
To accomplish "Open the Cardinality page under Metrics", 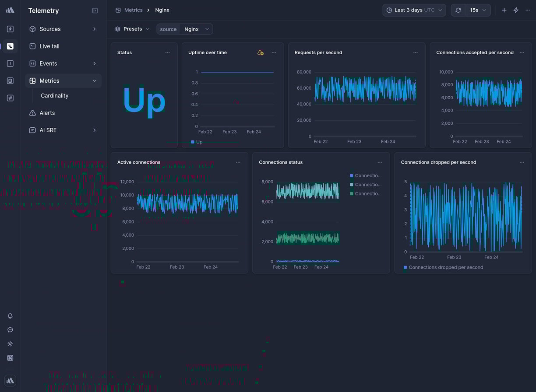I will tap(54, 95).
